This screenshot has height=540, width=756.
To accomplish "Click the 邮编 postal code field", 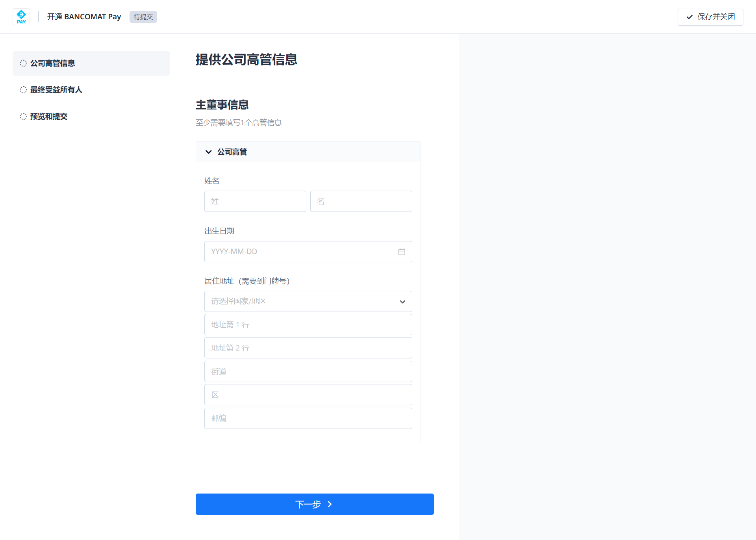I will pos(308,418).
